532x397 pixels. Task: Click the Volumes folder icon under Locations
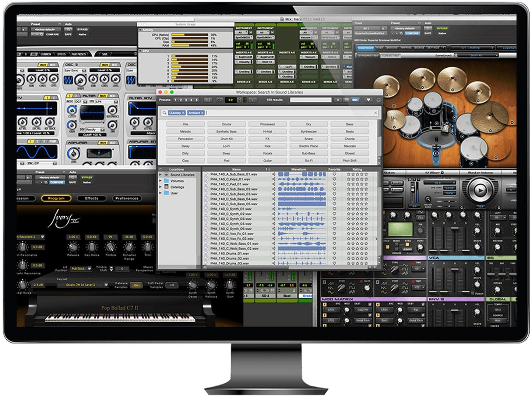[x=167, y=181]
